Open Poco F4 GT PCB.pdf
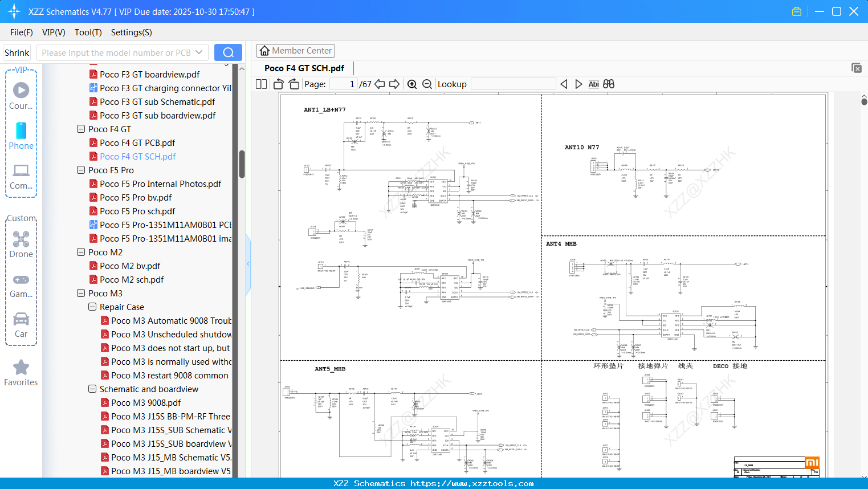The height and width of the screenshot is (489, 868). 137,143
